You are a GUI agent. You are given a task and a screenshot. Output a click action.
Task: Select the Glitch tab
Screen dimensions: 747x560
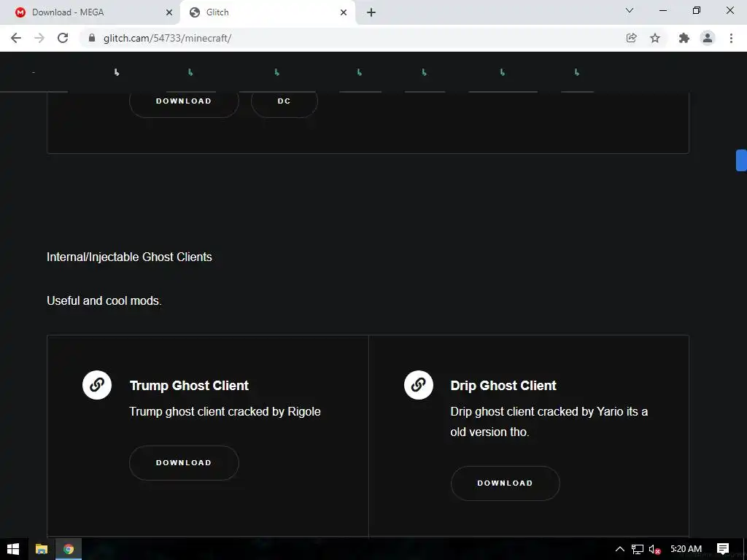(x=267, y=12)
